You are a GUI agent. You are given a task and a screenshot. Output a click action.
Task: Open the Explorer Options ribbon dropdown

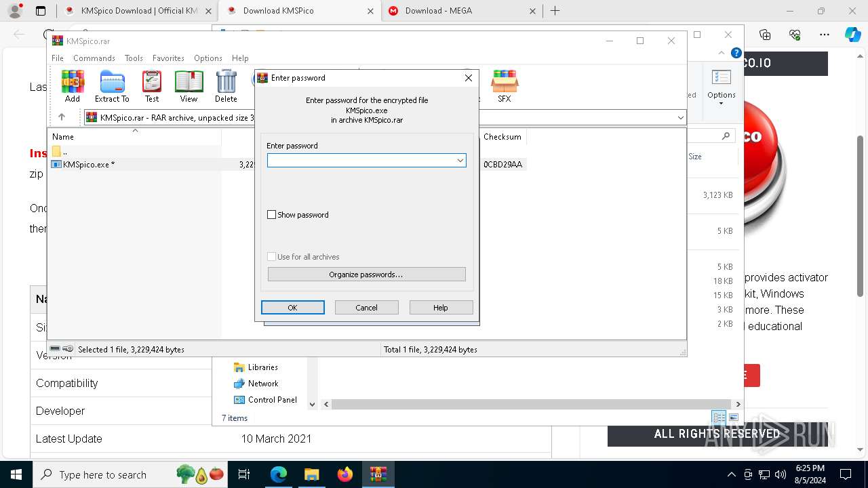point(721,87)
